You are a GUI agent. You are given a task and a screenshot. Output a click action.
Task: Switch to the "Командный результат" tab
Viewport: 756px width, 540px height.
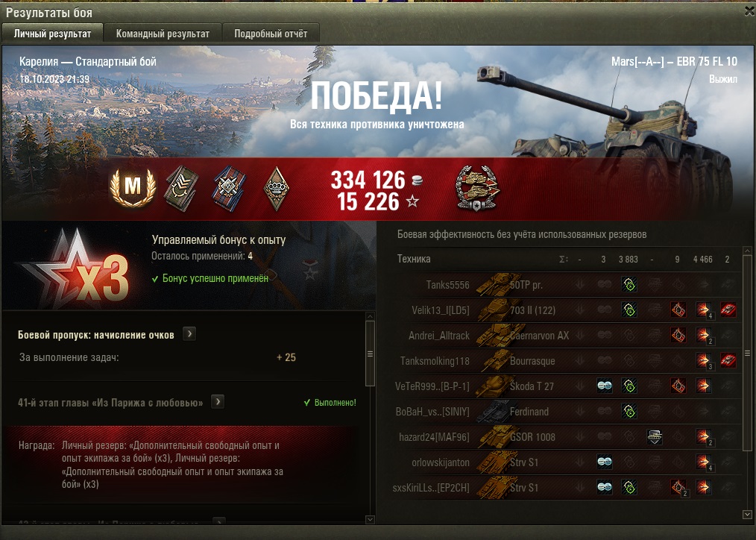[163, 34]
